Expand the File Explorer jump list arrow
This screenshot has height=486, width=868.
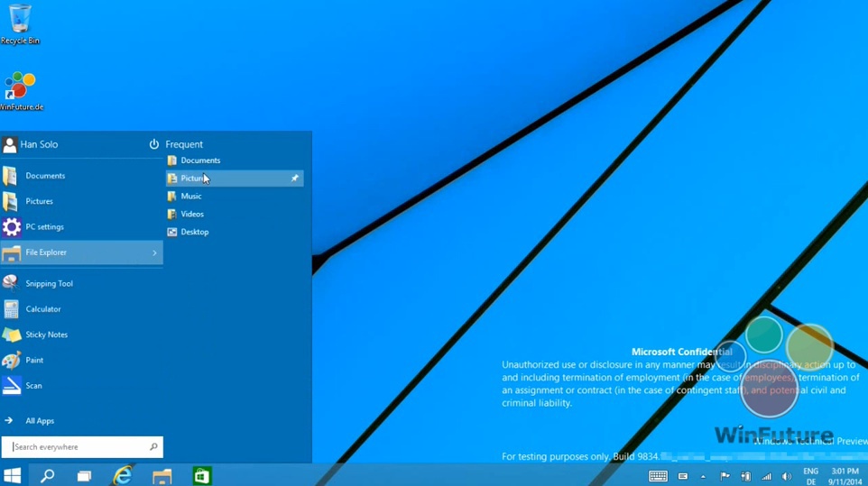point(154,252)
